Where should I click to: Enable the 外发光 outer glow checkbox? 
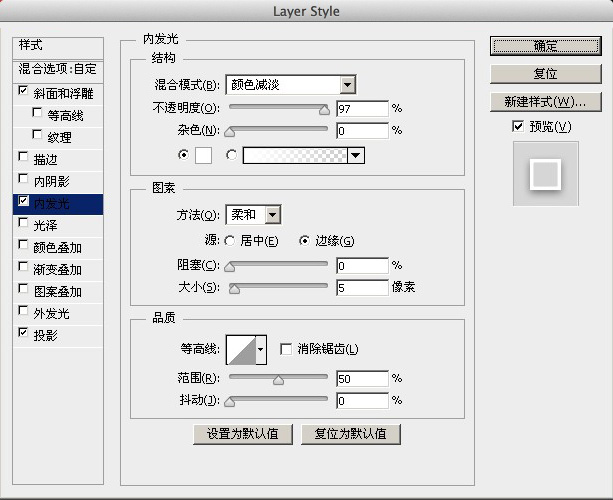pos(23,311)
